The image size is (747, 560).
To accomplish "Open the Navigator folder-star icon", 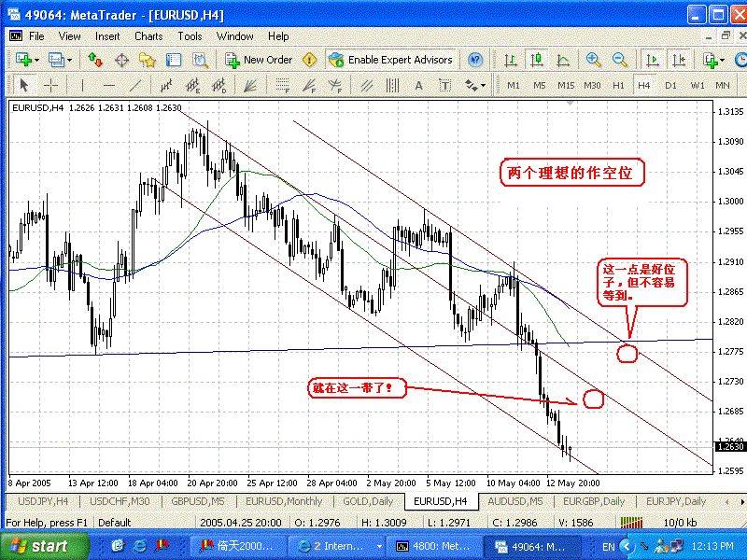I will (148, 60).
